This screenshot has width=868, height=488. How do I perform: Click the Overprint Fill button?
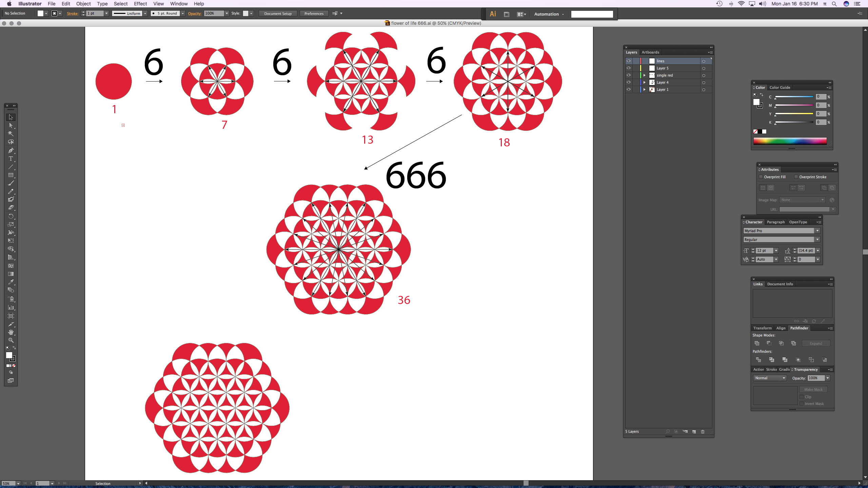(761, 177)
